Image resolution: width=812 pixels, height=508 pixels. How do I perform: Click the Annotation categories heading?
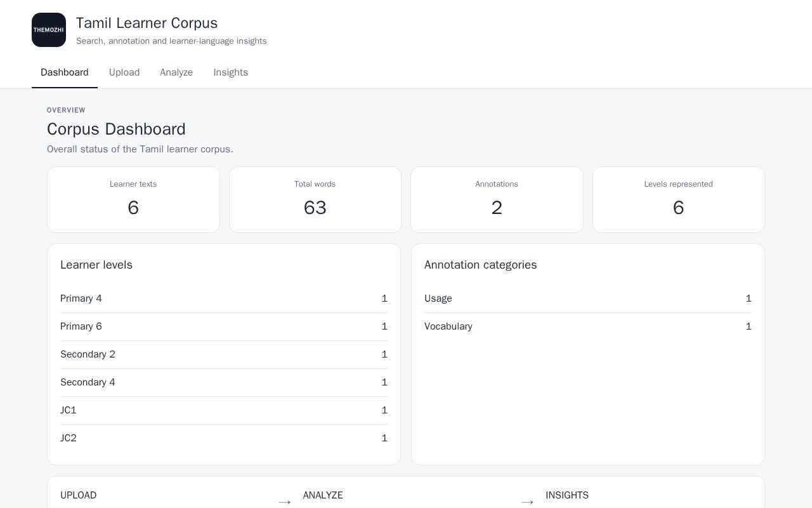[x=481, y=265]
